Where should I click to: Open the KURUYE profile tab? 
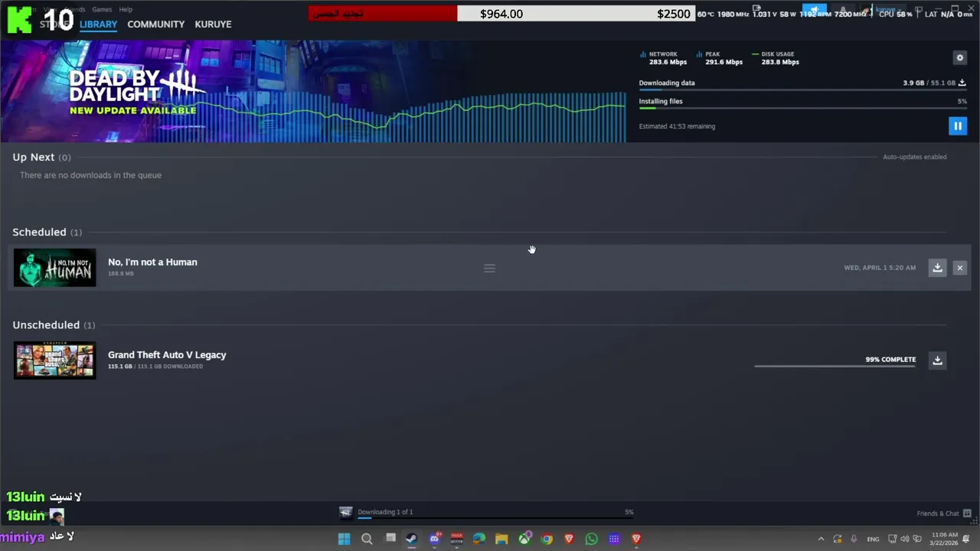coord(213,24)
